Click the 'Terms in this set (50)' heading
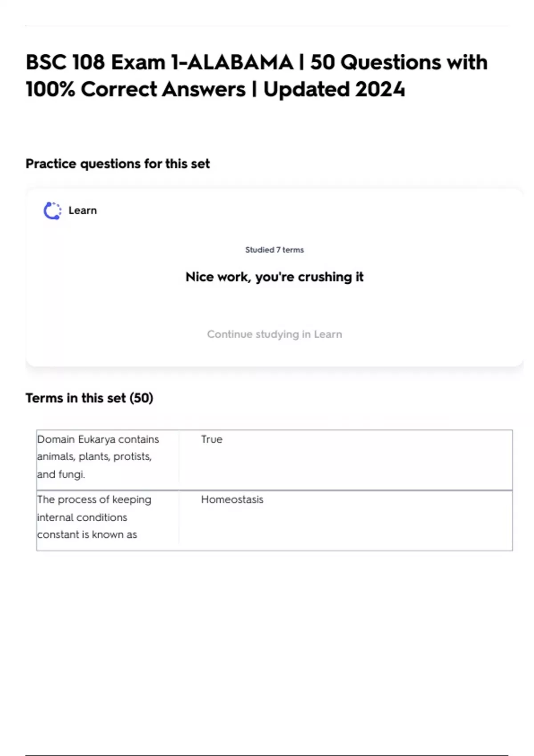 click(x=89, y=398)
